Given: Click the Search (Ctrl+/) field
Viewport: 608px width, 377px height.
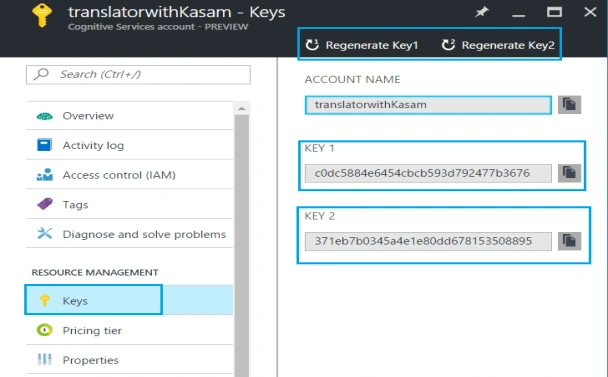Looking at the screenshot, I should click(138, 74).
